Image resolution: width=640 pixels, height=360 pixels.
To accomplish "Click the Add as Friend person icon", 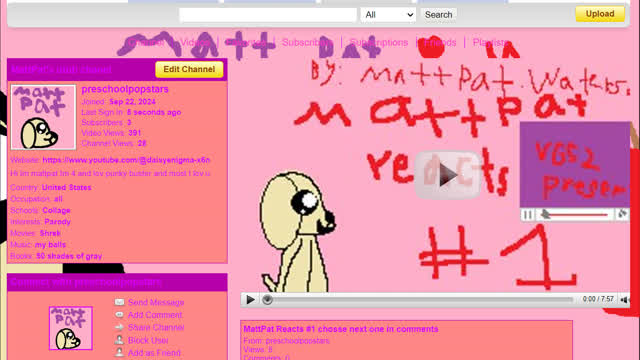I will [119, 353].
